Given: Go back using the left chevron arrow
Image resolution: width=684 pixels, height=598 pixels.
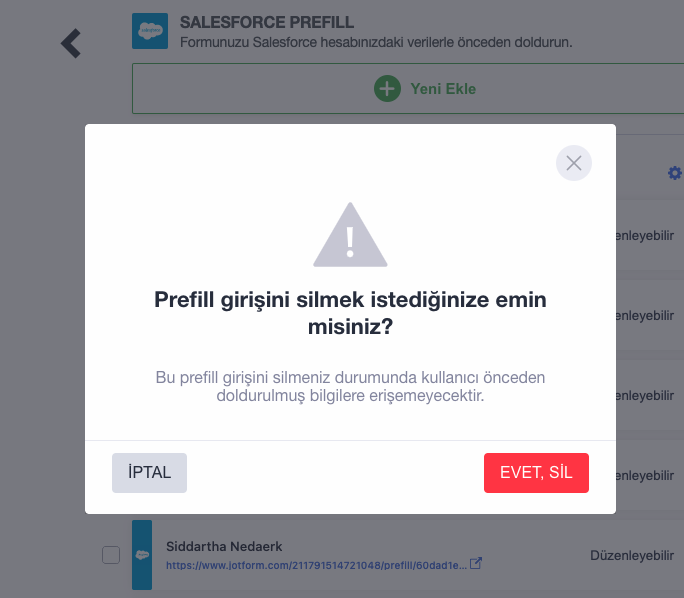Looking at the screenshot, I should coord(71,43).
